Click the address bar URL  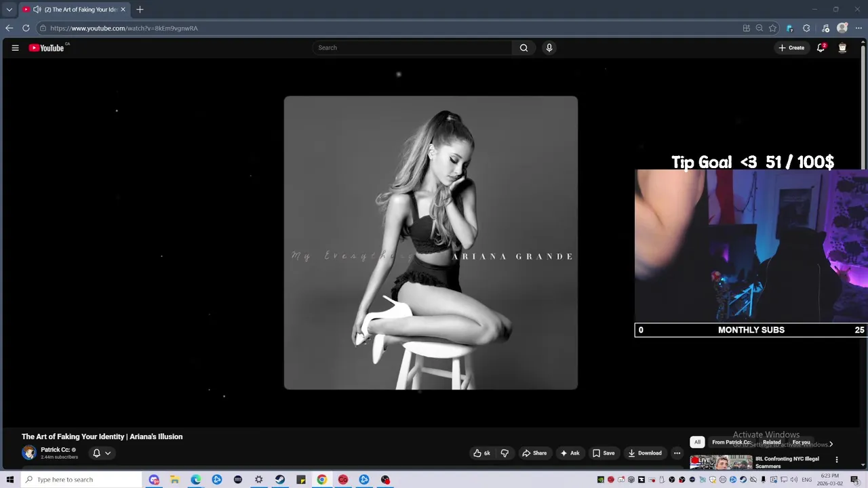124,28
